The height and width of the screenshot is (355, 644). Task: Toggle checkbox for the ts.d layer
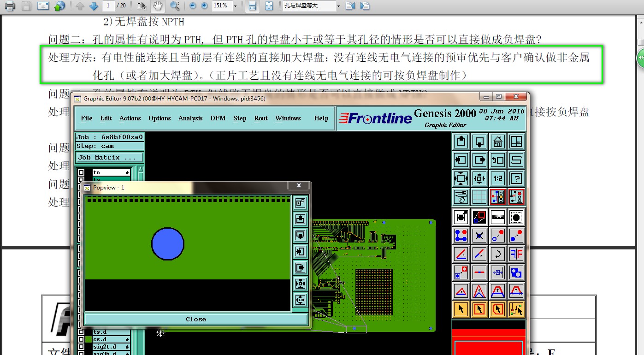click(81, 332)
